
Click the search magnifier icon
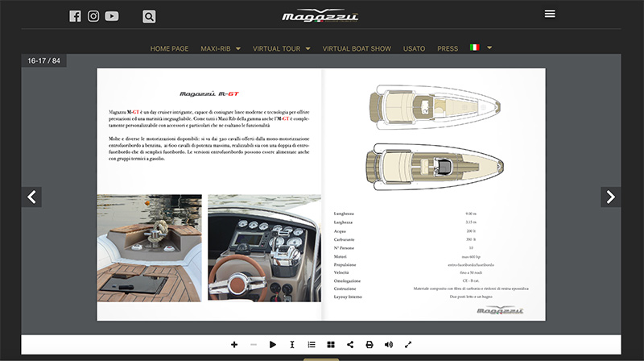pos(149,16)
